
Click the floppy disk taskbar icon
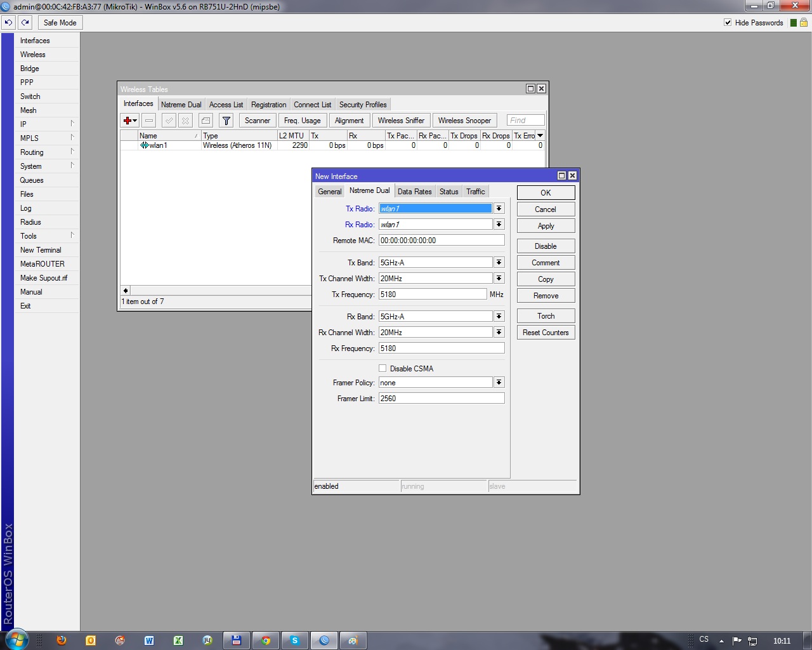tap(237, 640)
